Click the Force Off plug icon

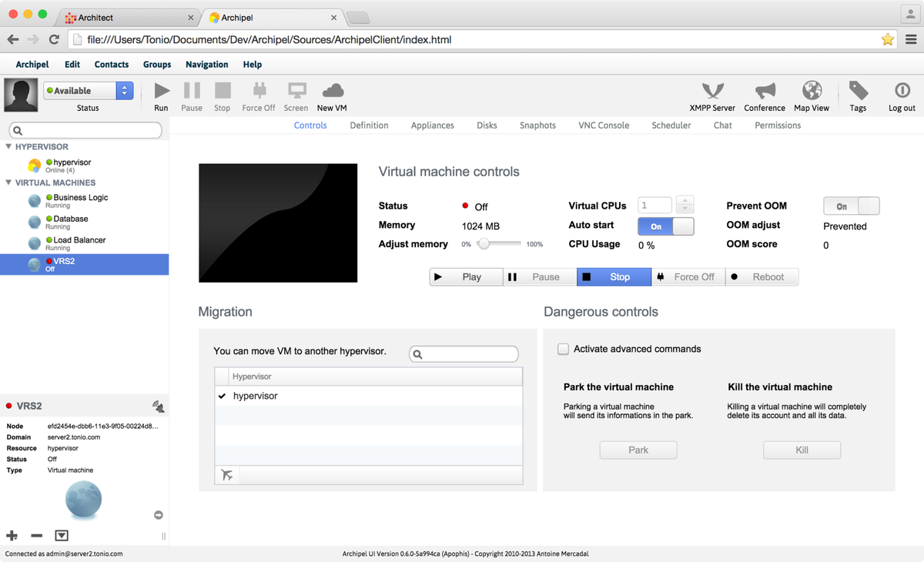tap(259, 91)
